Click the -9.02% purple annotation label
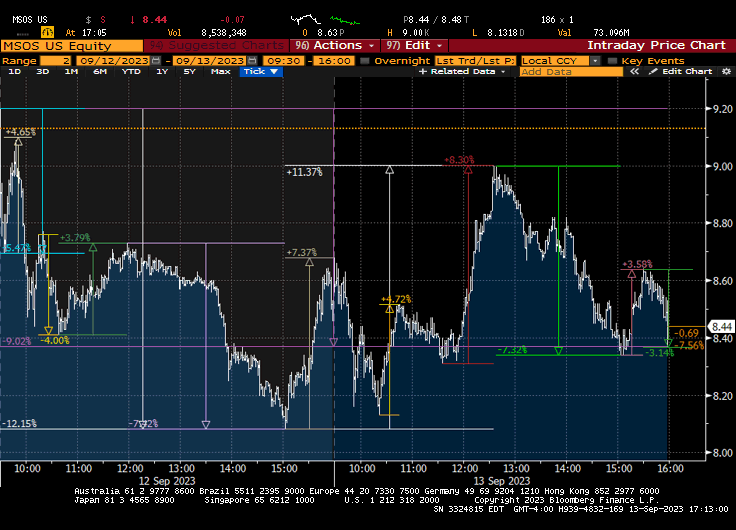Screen dimensions: 736x530 [17, 341]
